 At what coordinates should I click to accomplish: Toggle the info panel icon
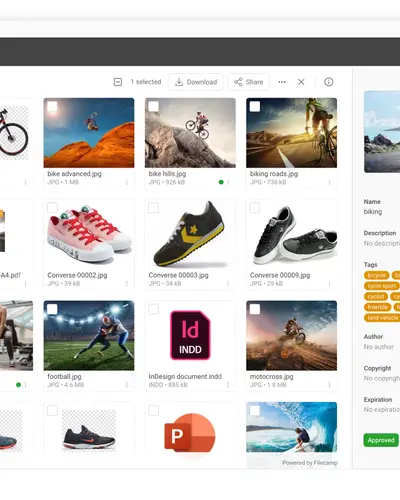tap(329, 82)
